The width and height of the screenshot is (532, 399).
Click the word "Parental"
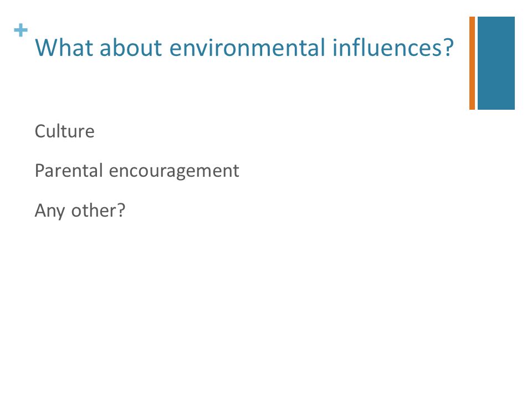[x=69, y=170]
